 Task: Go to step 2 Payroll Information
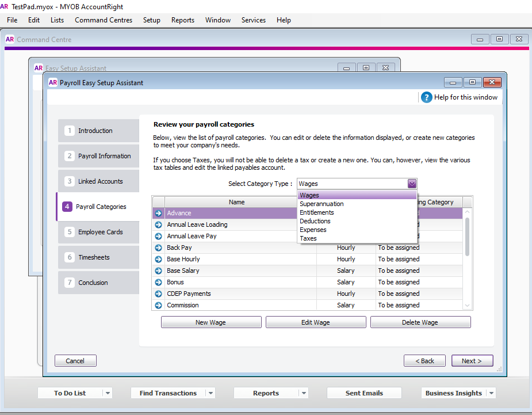[98, 156]
